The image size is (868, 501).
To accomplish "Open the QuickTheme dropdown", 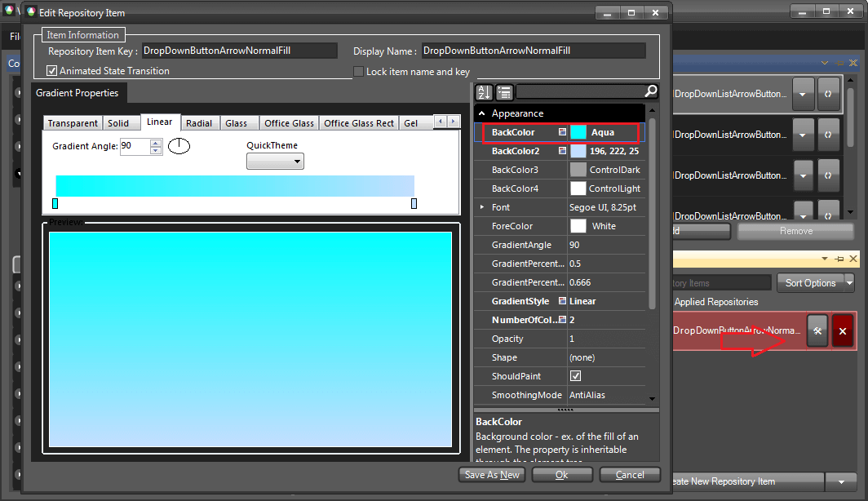I will [x=275, y=161].
